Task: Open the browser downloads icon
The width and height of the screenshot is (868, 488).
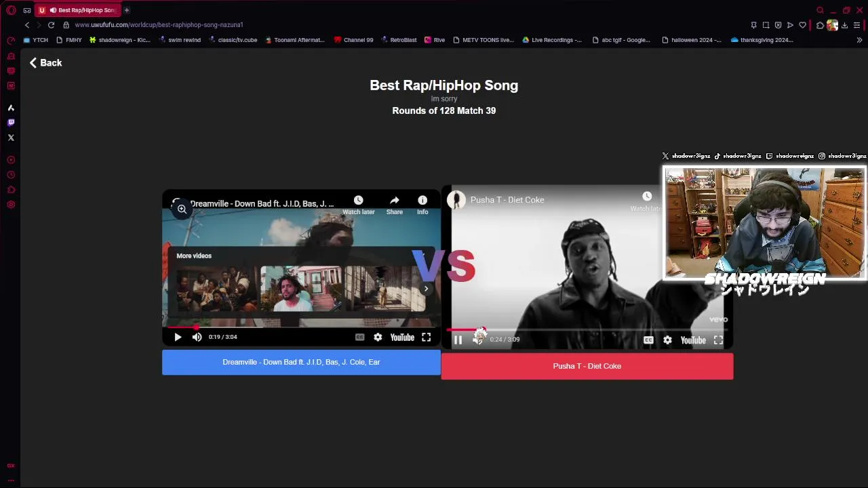Action: pos(844,25)
